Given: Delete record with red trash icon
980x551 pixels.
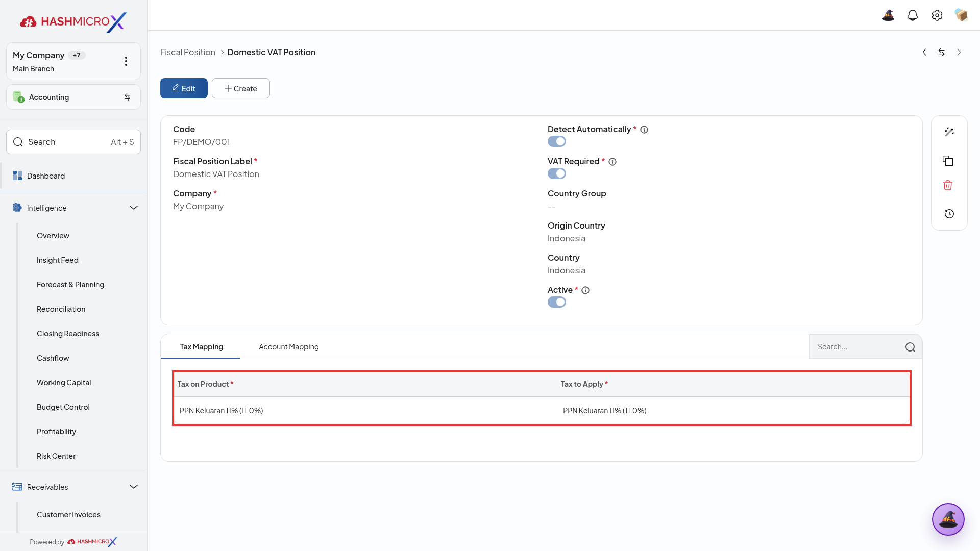Looking at the screenshot, I should [x=948, y=185].
